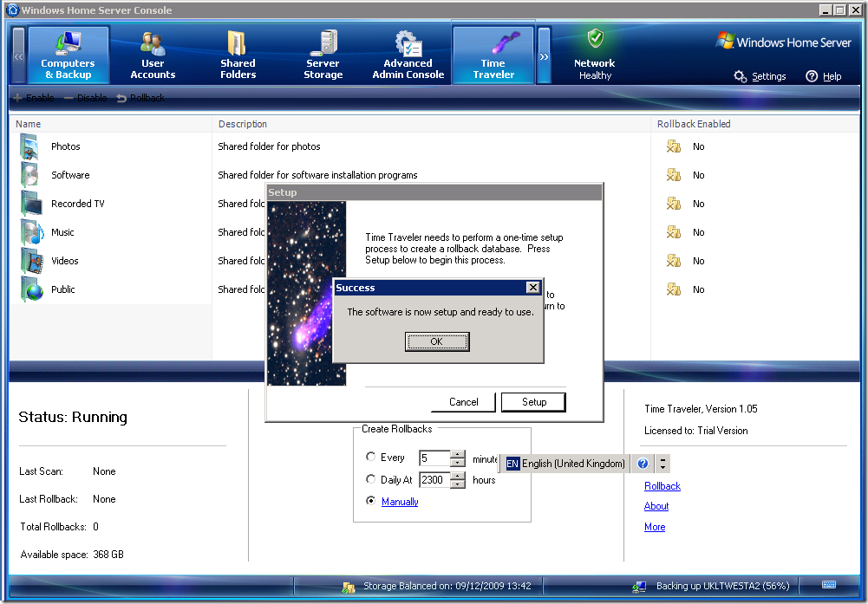Screen dimensions: 868x604
Task: Click the rollback status icon for Videos
Action: click(673, 261)
